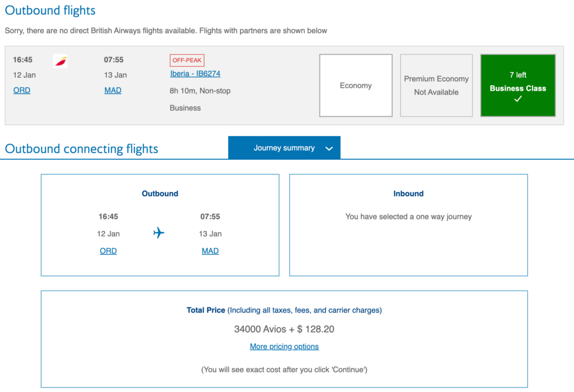
Task: Select the Business Class fare option
Action: pos(517,85)
